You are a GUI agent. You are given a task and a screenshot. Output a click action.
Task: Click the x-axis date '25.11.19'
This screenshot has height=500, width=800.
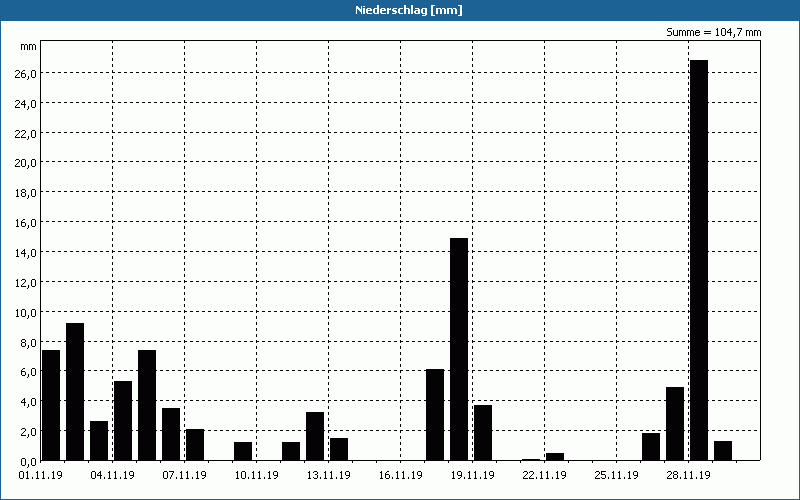(616, 476)
